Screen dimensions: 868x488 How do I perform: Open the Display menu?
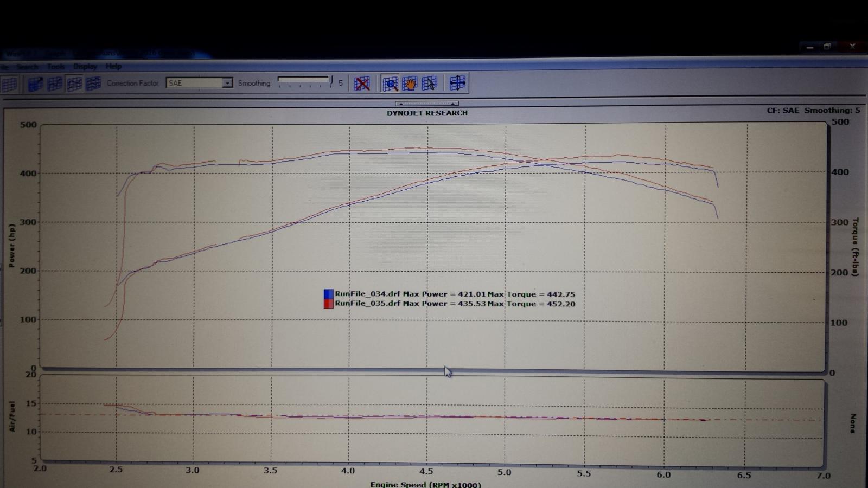click(85, 67)
